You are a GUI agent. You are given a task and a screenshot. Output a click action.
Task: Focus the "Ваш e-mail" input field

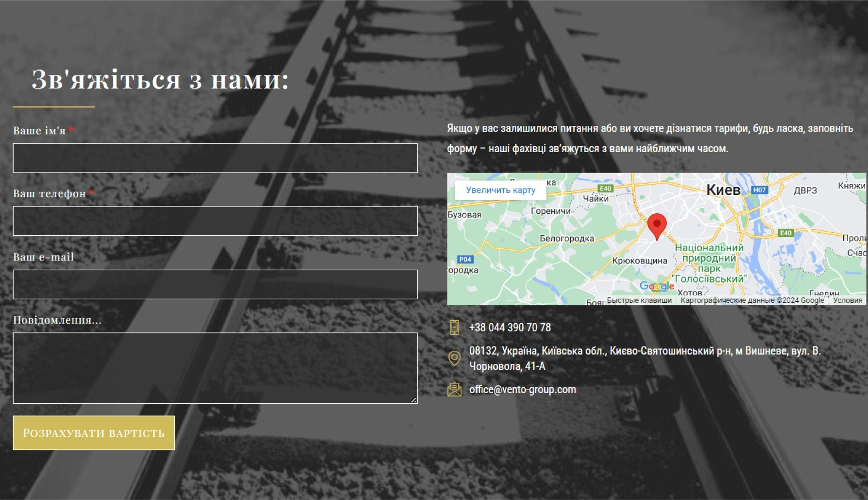pos(215,284)
